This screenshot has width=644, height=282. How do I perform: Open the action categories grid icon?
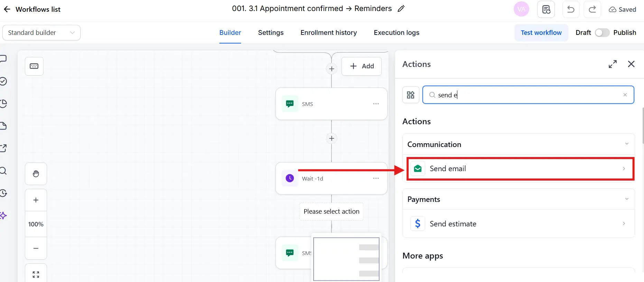click(411, 95)
